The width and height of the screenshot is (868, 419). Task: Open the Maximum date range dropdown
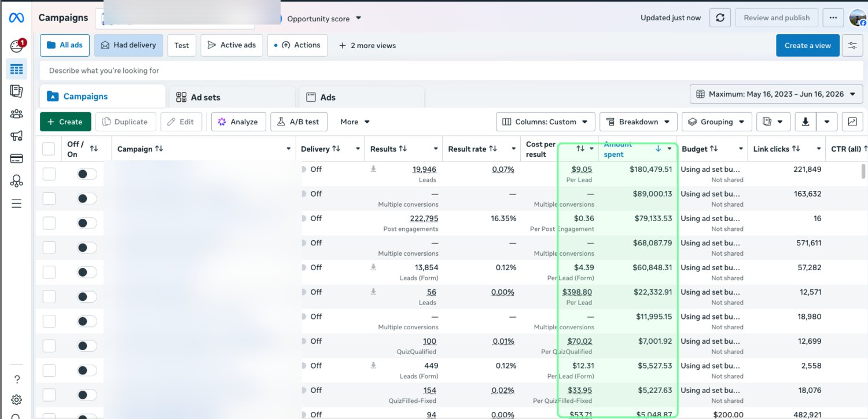(776, 94)
